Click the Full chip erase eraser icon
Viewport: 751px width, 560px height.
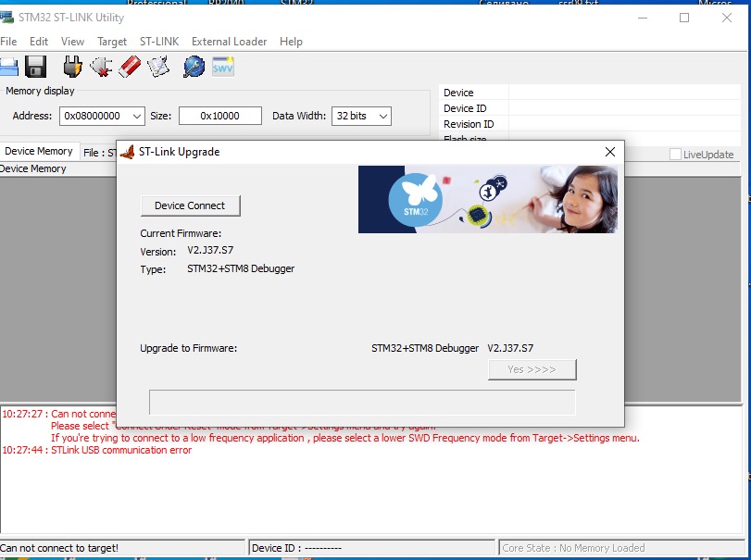click(130, 67)
